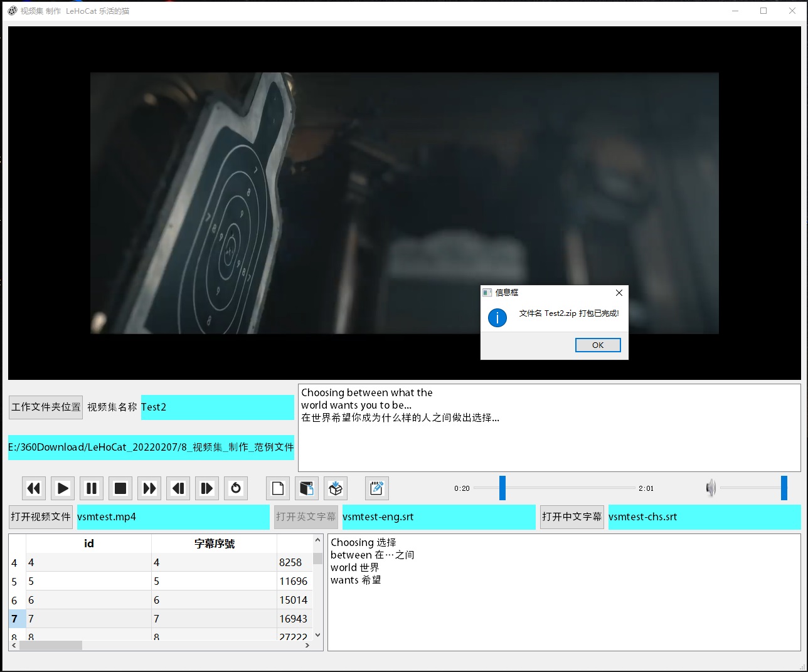Click the Test2 video set name field

tap(217, 407)
